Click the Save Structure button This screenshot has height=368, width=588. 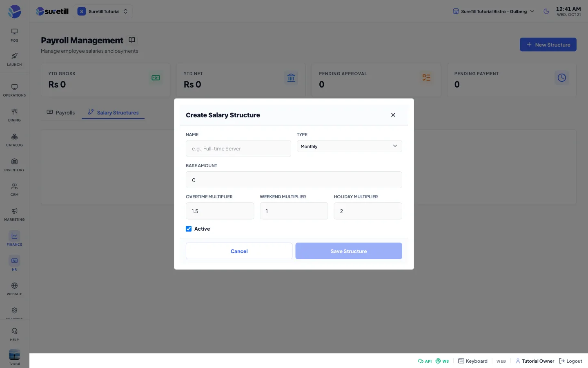pos(349,251)
